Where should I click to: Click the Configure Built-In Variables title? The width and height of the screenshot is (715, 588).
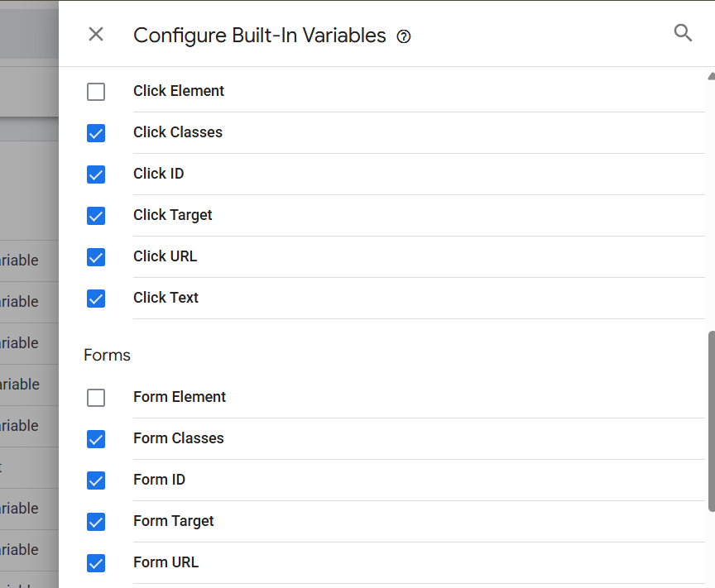(259, 36)
